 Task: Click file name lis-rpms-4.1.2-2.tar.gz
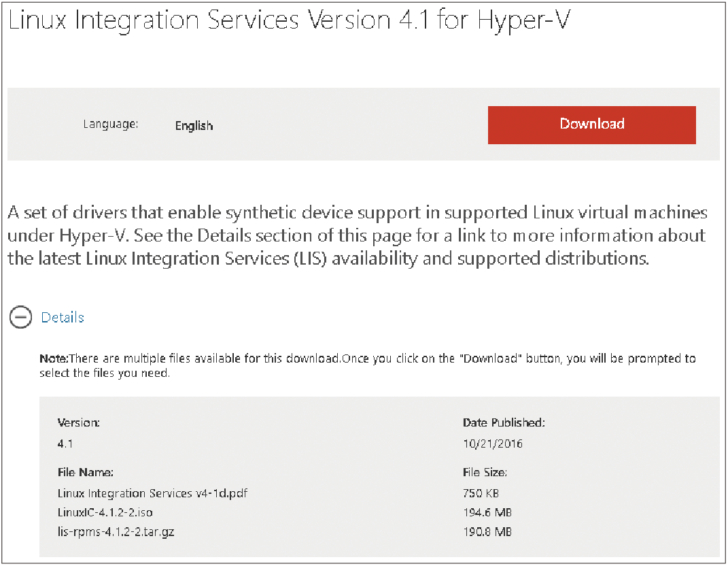(x=116, y=531)
